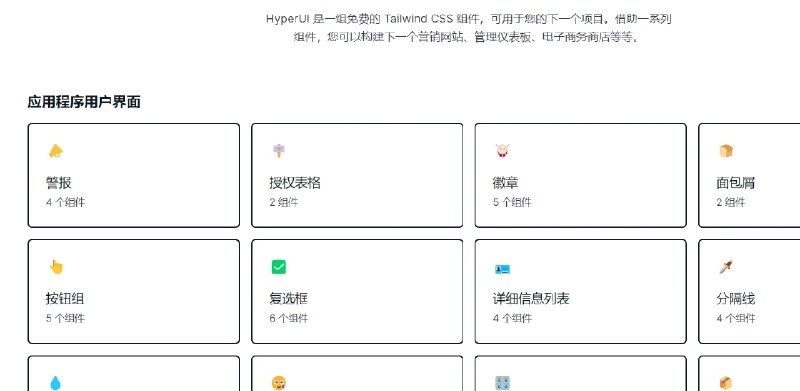This screenshot has height=391, width=800.
Task: Open the 详细信息列表 component category
Action: [581, 291]
